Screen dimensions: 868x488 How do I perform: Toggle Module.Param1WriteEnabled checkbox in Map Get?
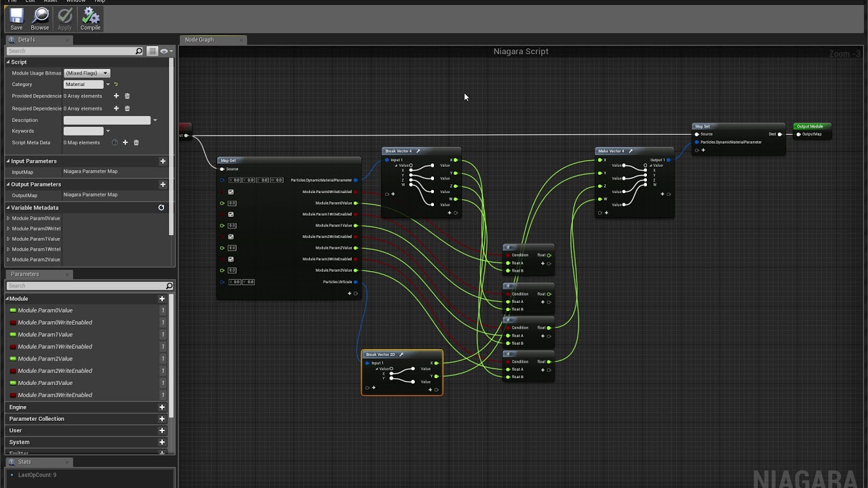point(231,214)
